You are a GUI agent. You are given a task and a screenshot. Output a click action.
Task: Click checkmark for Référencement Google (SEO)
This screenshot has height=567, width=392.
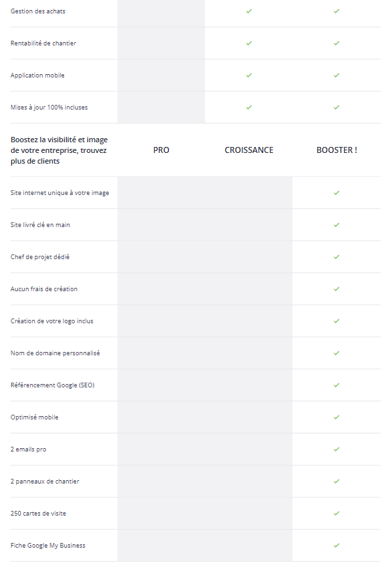point(337,385)
